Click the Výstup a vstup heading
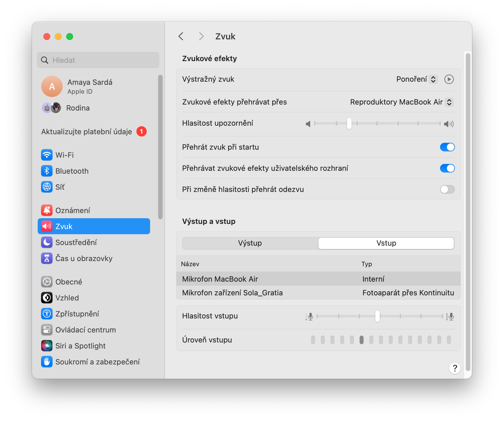The width and height of the screenshot is (504, 421). [x=209, y=221]
